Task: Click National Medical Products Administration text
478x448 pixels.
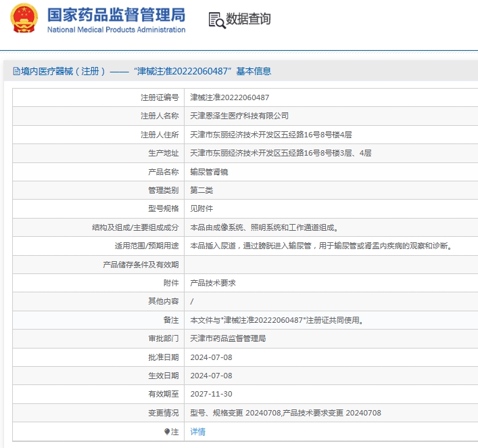Action: [116, 30]
